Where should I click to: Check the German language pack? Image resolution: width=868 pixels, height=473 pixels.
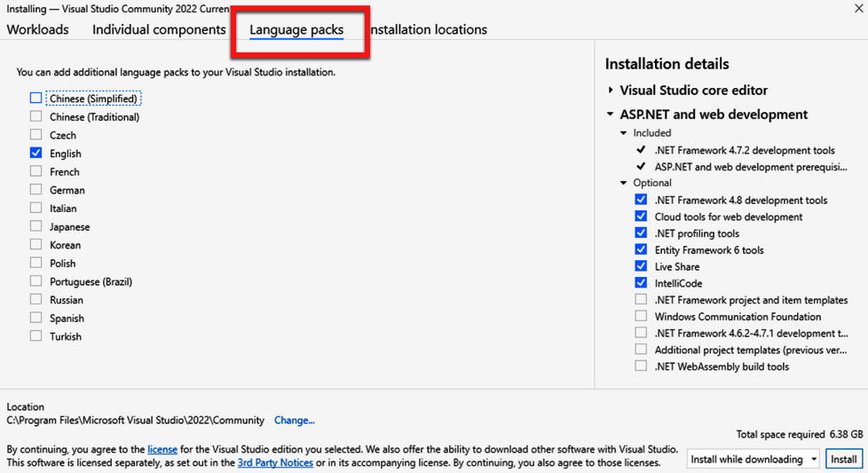click(x=36, y=189)
